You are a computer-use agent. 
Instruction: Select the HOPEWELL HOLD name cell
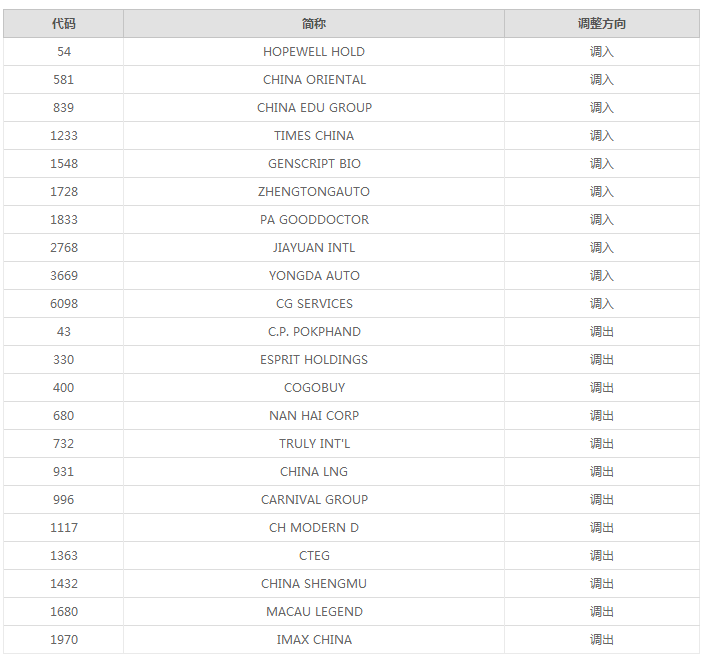pos(314,51)
